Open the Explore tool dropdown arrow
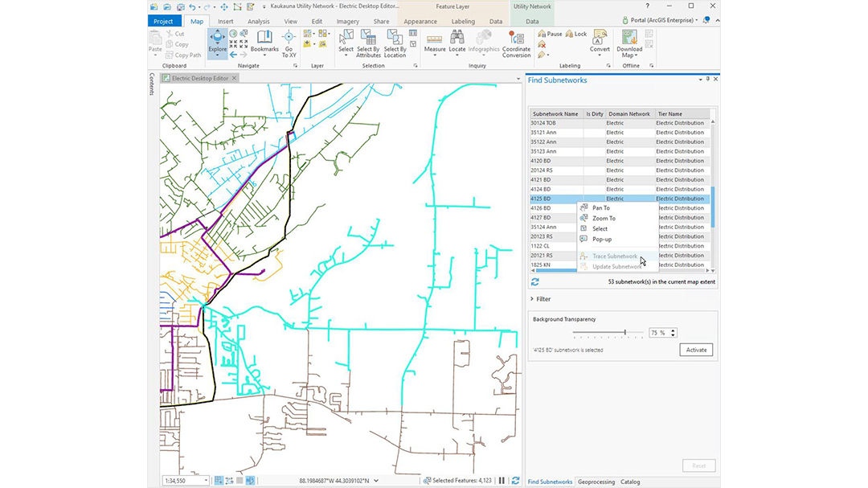 [x=217, y=55]
